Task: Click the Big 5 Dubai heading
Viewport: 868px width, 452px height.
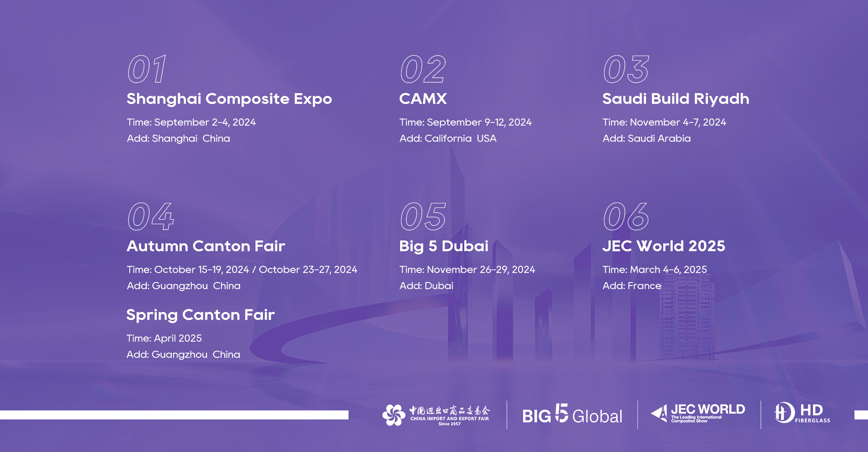Action: click(x=444, y=246)
